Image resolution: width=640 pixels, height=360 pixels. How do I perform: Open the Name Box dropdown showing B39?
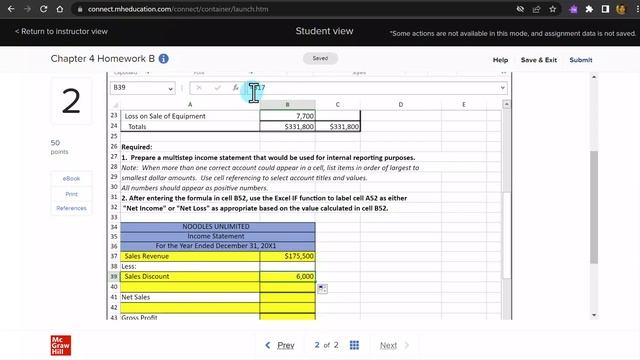pyautogui.click(x=170, y=89)
